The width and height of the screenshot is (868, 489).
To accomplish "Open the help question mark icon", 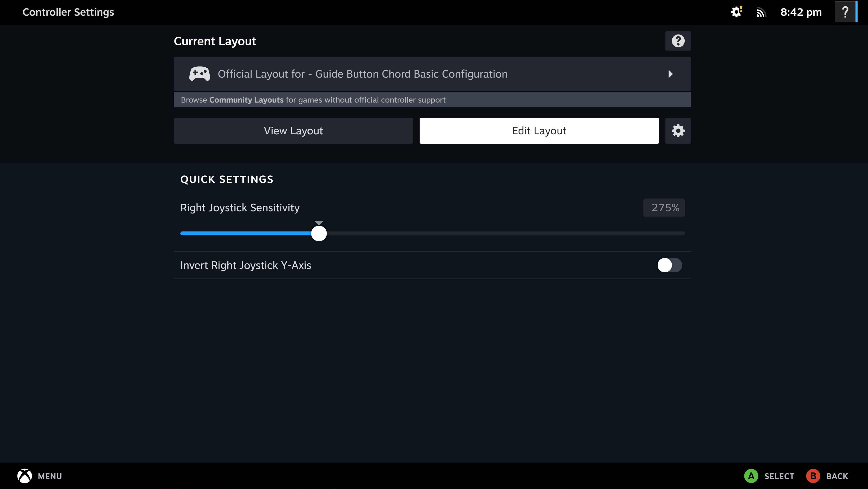I will coord(678,41).
